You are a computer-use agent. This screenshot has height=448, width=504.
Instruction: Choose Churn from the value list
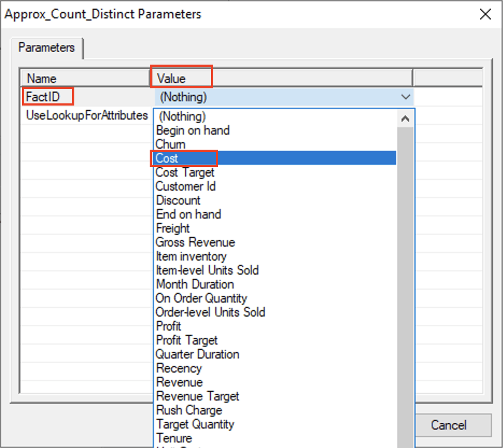[170, 144]
